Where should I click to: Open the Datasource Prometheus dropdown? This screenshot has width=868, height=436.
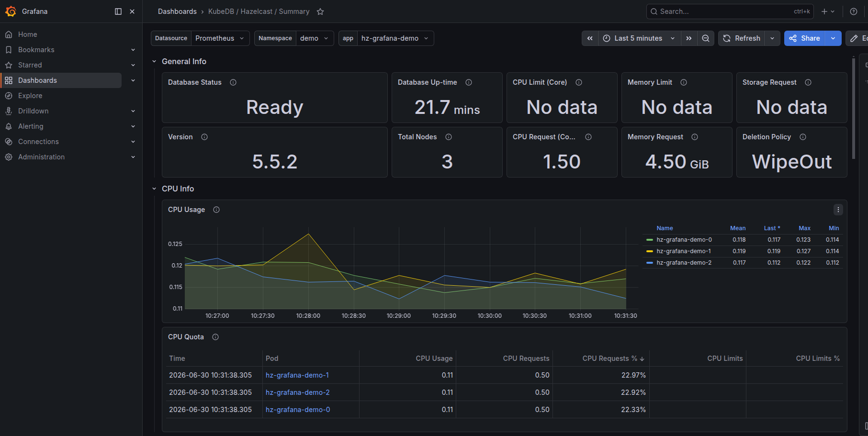(220, 38)
